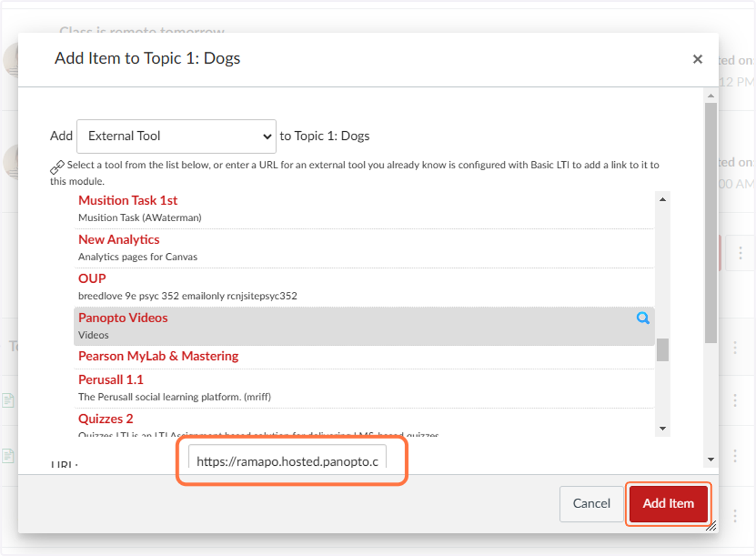Select the Perusall 1.1 tool

[111, 379]
